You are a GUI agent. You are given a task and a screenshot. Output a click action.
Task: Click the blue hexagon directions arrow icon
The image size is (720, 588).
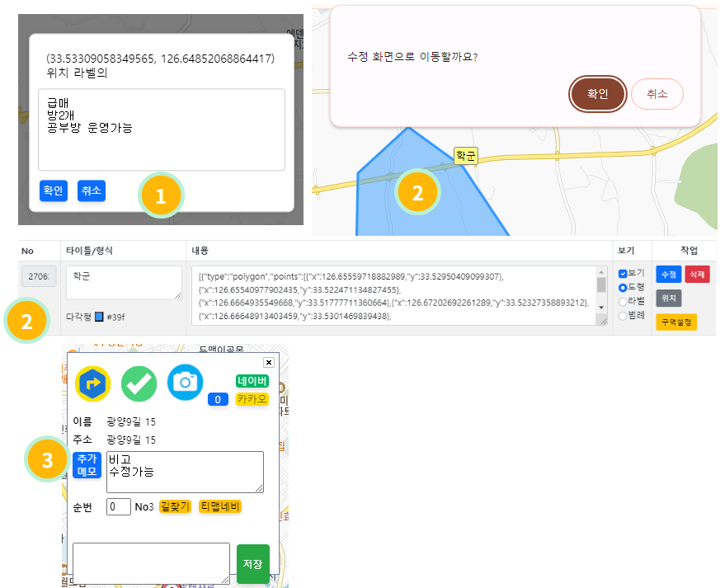(92, 383)
